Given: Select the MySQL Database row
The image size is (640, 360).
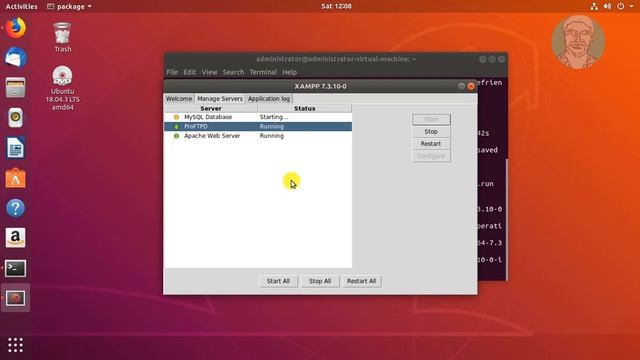Looking at the screenshot, I should [x=258, y=117].
